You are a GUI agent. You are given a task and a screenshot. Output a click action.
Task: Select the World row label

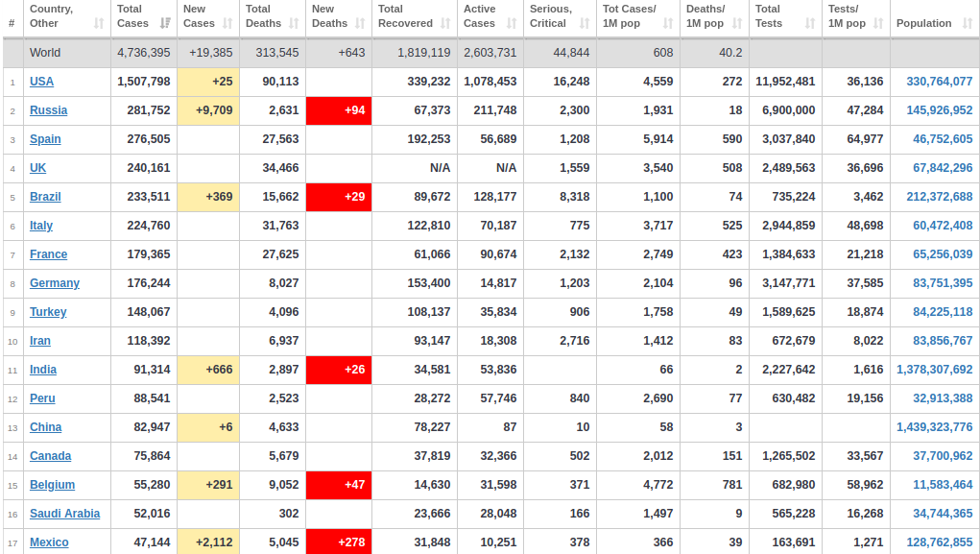[x=45, y=53]
